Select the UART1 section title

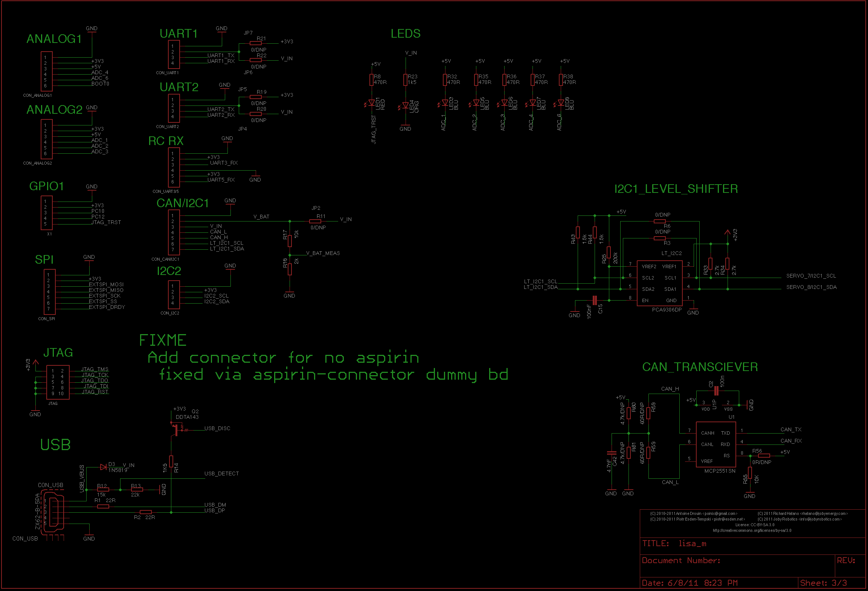(179, 34)
